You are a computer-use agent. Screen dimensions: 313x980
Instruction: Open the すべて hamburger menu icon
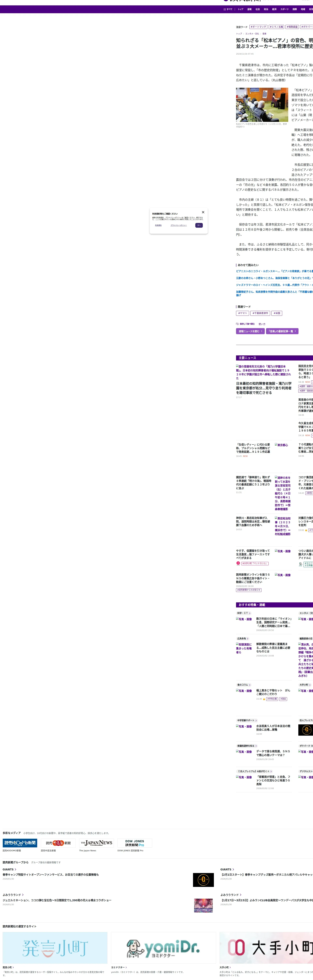point(224,9)
